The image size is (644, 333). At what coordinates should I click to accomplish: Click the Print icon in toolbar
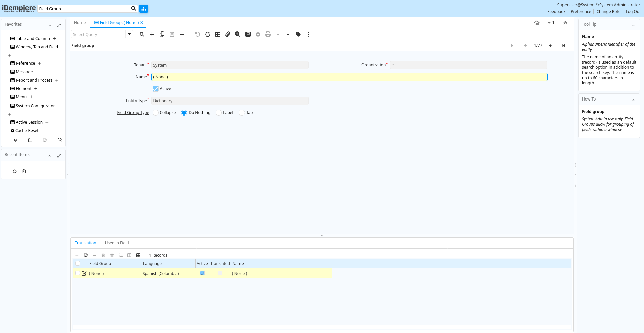click(x=268, y=34)
